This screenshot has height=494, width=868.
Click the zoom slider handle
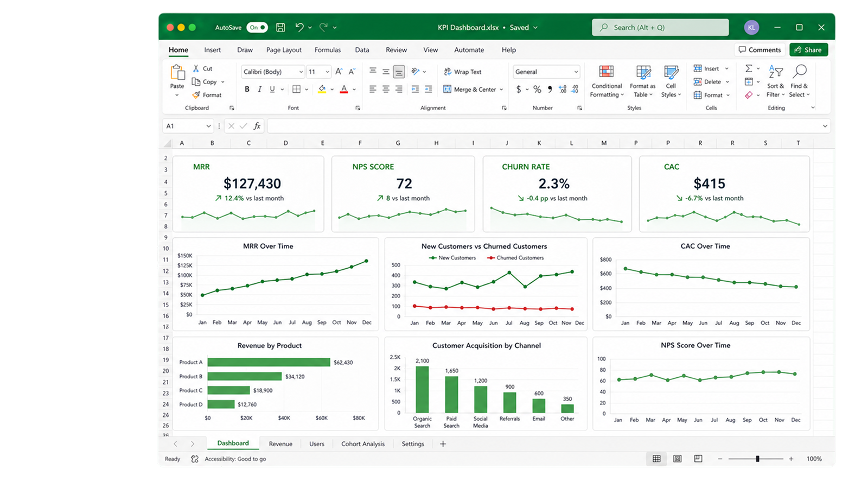(757, 459)
